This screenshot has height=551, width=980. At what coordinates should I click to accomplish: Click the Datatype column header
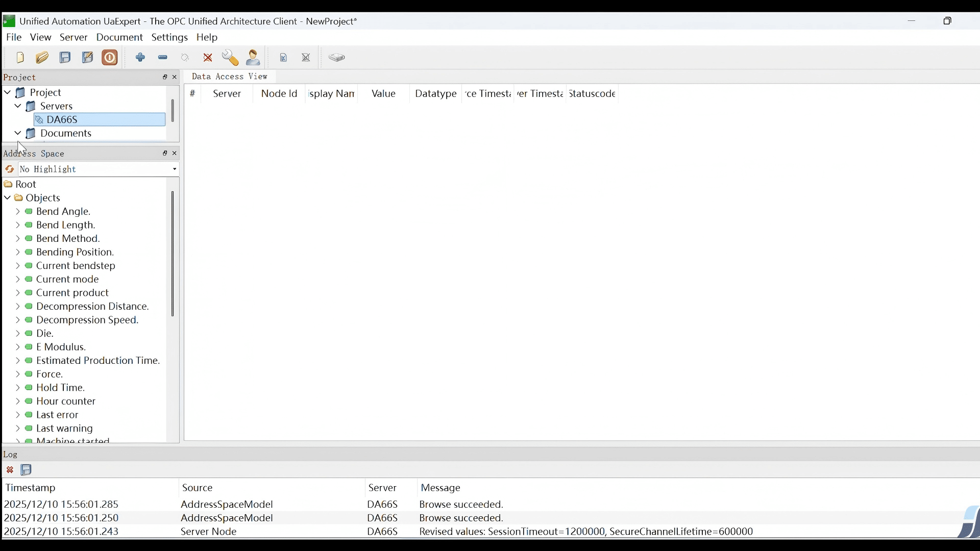(436, 94)
